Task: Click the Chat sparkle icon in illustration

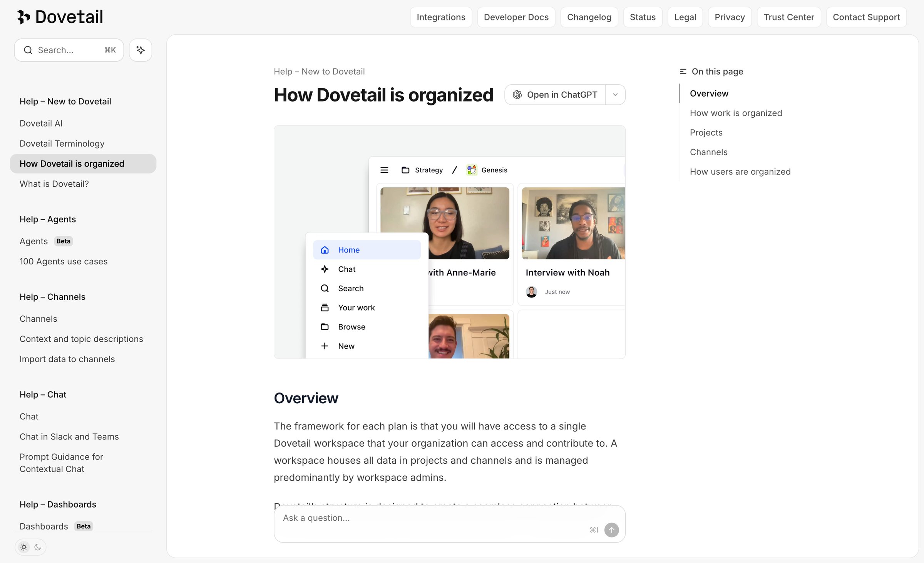Action: point(325,269)
